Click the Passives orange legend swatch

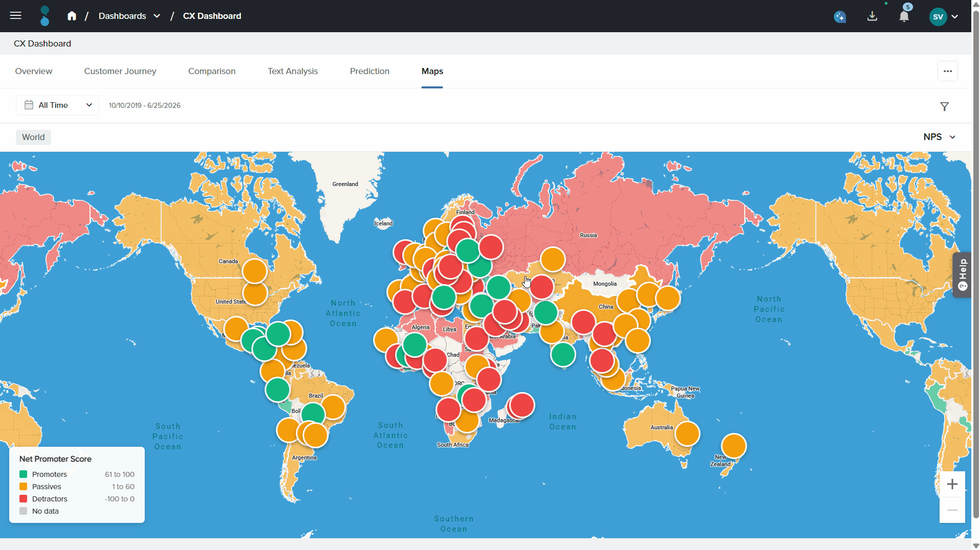tap(23, 487)
